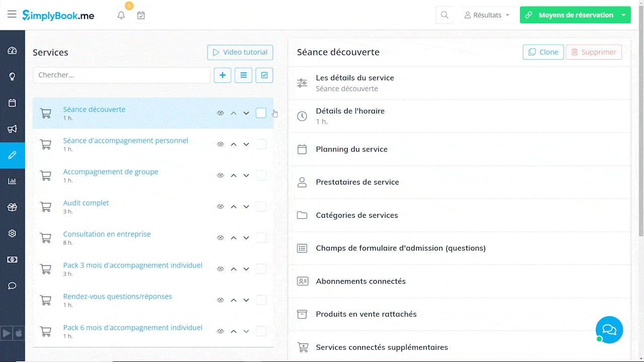Tick the Séance découverte checkbox
The height and width of the screenshot is (362, 644).
(x=261, y=113)
